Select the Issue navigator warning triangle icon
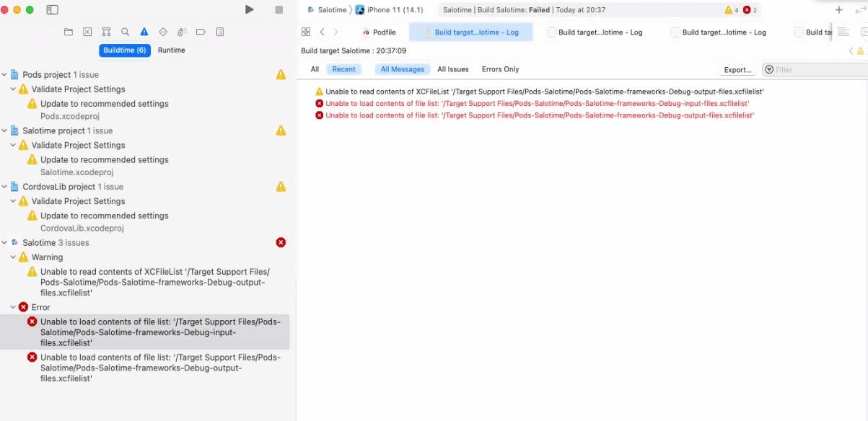This screenshot has width=868, height=421. [x=144, y=32]
